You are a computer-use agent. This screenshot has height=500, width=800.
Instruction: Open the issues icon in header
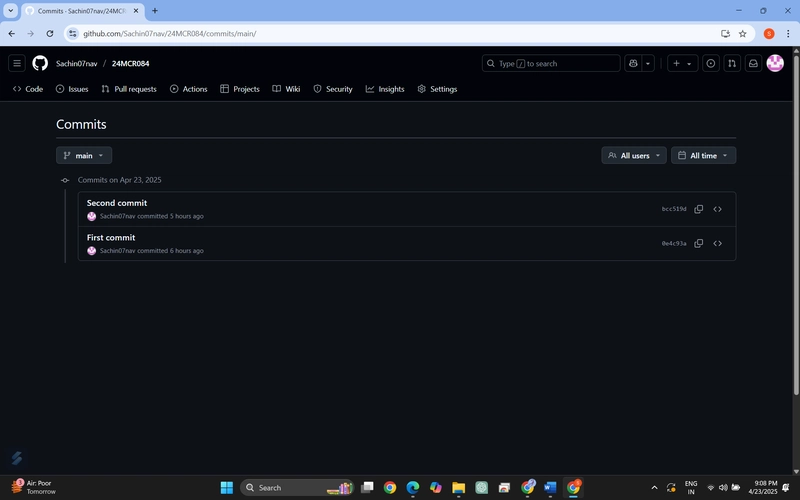click(711, 63)
